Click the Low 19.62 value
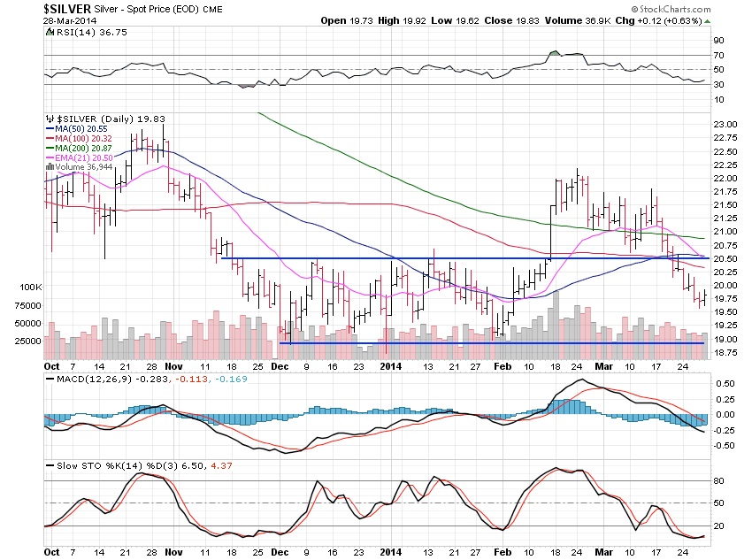752x560 pixels. coord(455,20)
